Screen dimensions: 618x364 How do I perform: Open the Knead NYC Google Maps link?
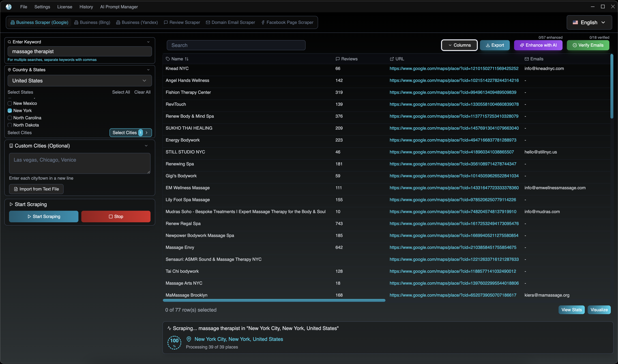click(454, 68)
